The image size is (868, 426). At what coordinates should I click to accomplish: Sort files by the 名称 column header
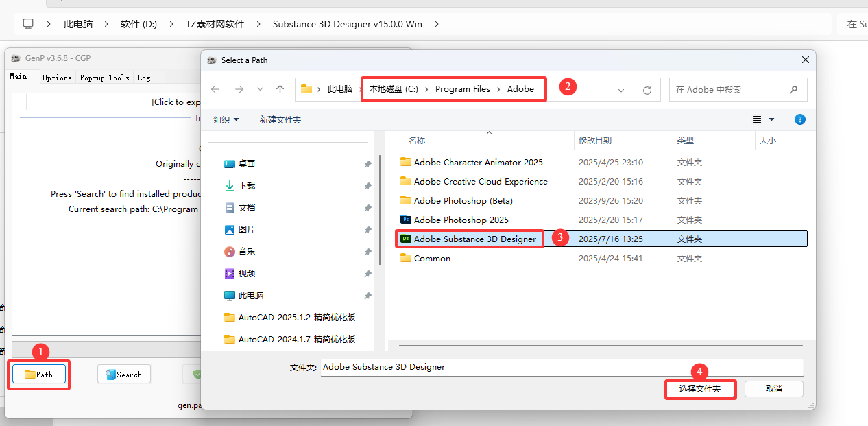(417, 140)
